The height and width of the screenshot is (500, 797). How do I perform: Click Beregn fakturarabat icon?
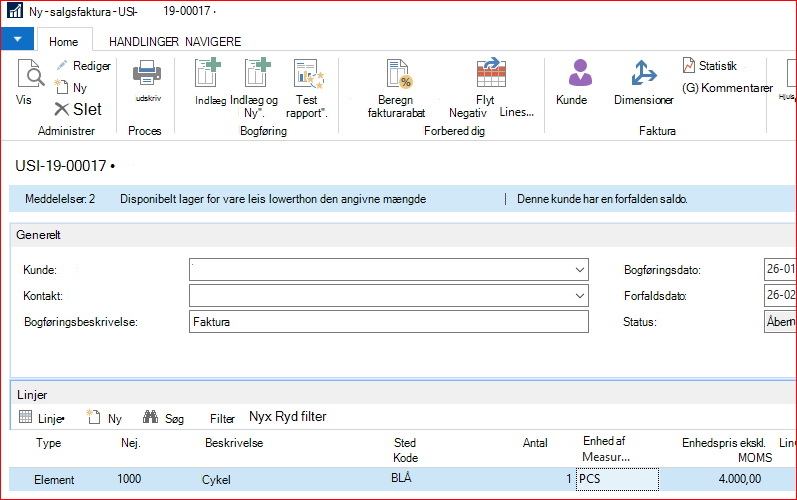[x=400, y=74]
